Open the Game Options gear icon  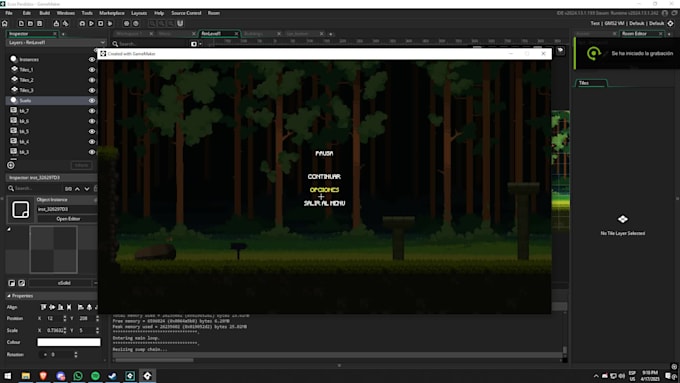[x=126, y=23]
